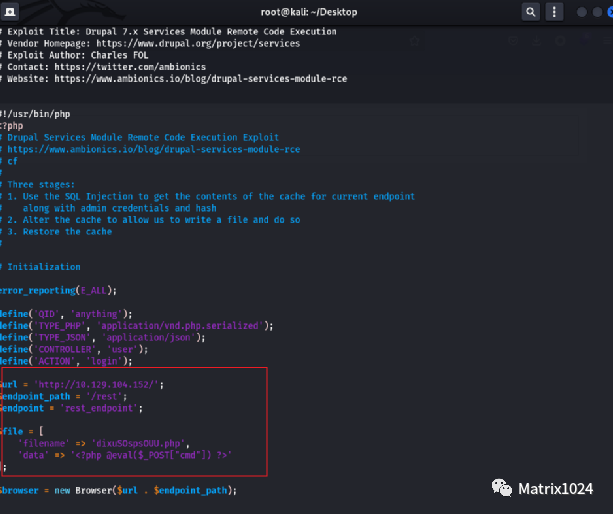613x514 pixels.
Task: Click the define ACTION 'login' line
Action: pos(66,361)
